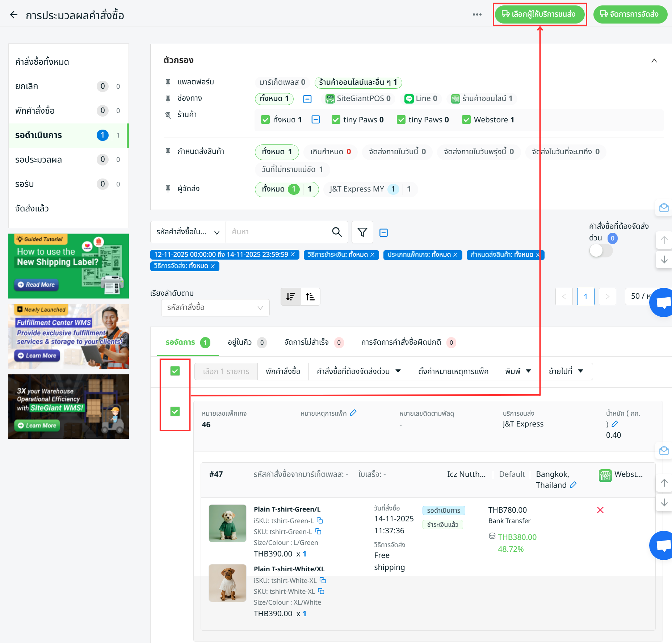The image size is (672, 643).
Task: Click the red X on order #47
Action: coord(600,510)
